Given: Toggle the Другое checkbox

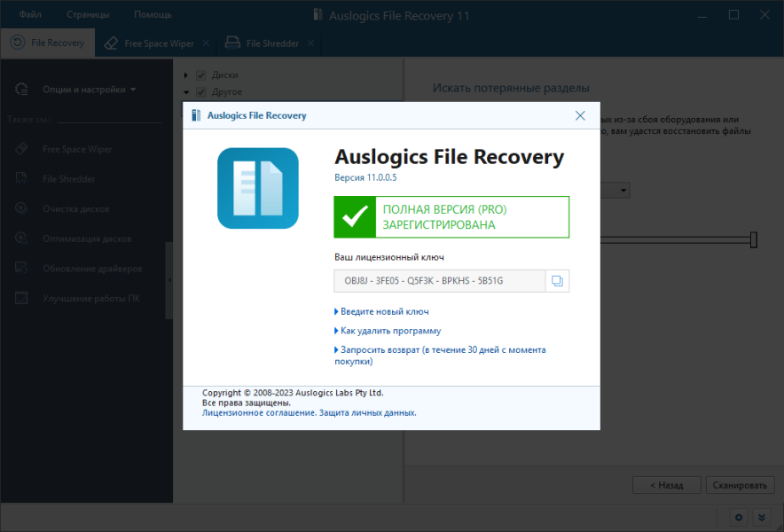Looking at the screenshot, I should pyautogui.click(x=201, y=92).
